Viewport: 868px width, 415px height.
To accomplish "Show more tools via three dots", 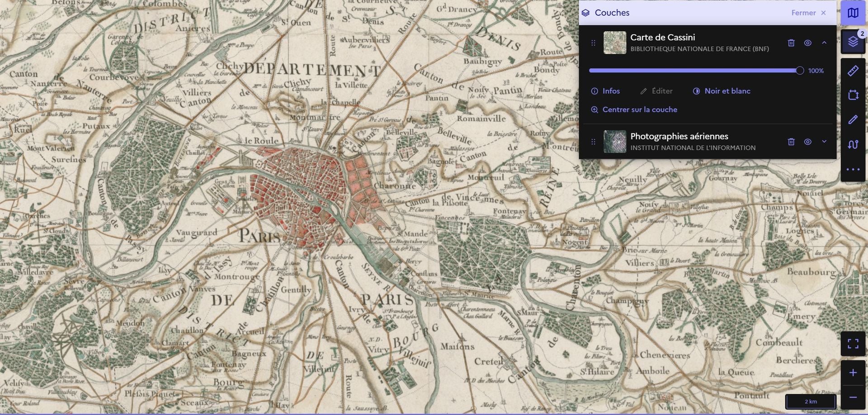I will click(x=853, y=170).
